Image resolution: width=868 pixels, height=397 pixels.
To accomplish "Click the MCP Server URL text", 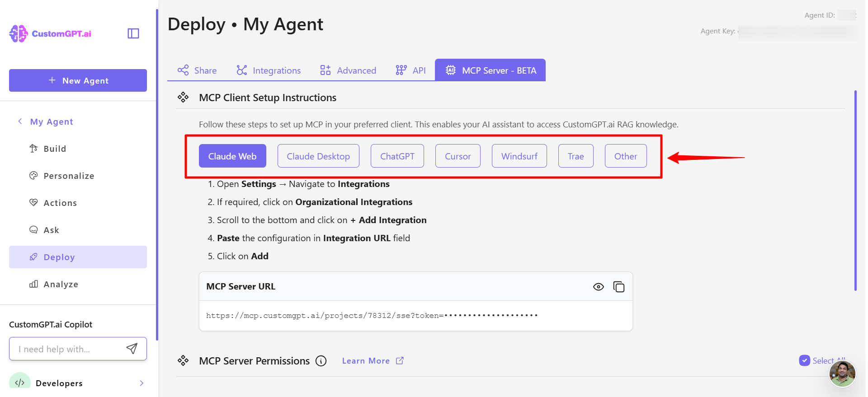I will pyautogui.click(x=372, y=315).
